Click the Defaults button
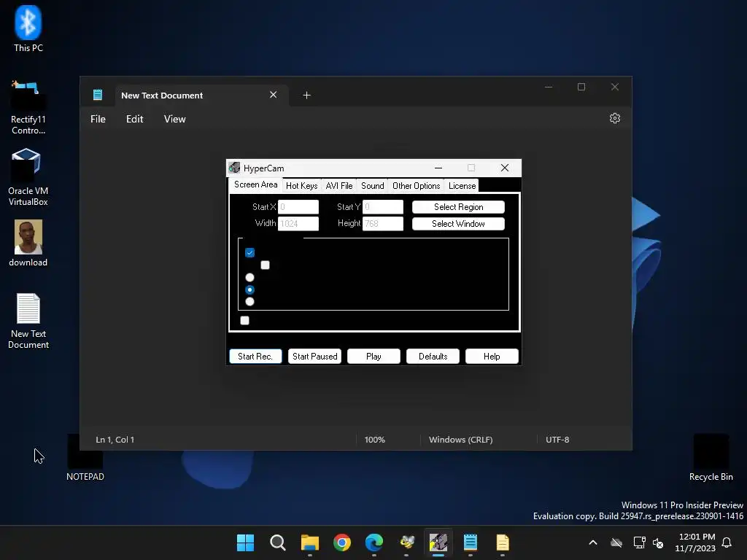This screenshot has height=560, width=747. [x=433, y=356]
